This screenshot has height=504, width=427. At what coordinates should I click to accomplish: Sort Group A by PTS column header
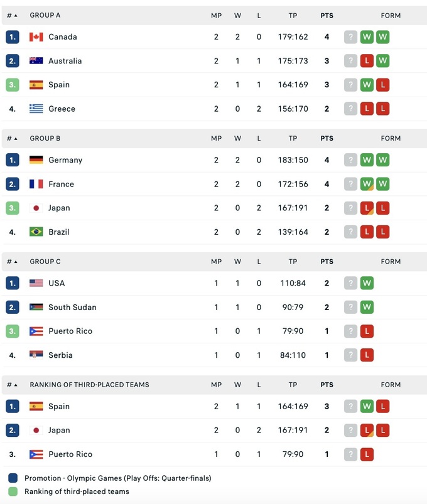pos(327,15)
